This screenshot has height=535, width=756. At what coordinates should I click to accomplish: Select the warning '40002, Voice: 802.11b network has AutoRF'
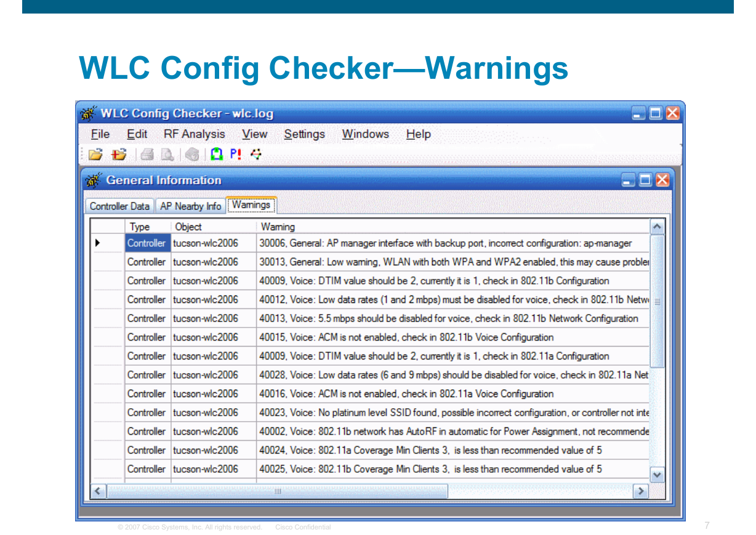click(453, 432)
